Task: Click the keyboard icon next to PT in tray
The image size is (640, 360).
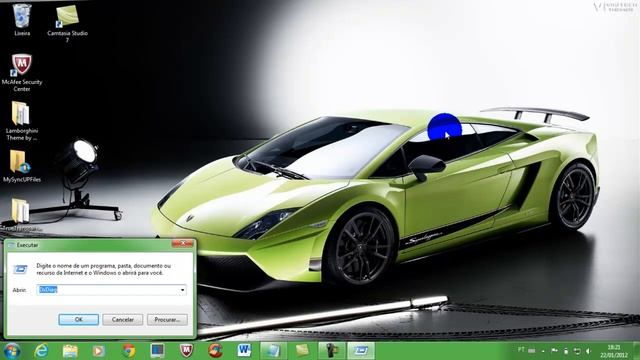Action: coord(531,350)
